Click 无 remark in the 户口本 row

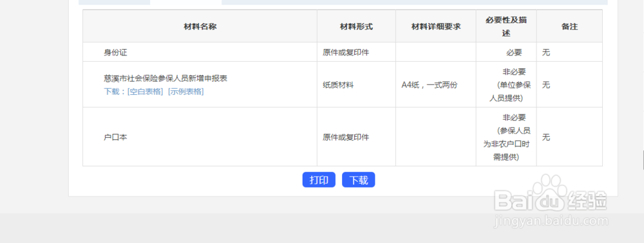[x=546, y=137]
